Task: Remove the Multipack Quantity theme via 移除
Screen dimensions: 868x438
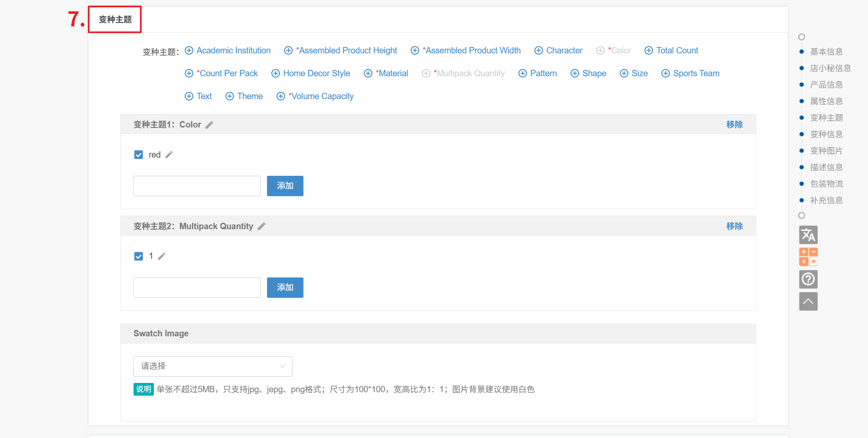Action: point(734,226)
